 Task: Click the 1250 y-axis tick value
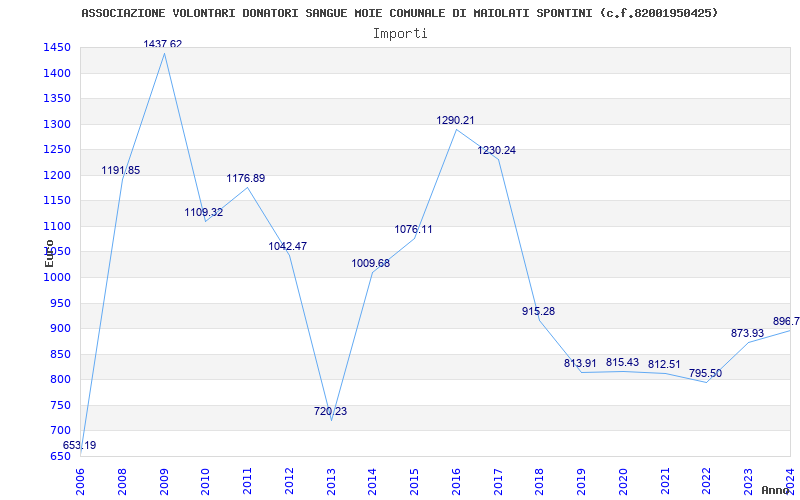57,150
